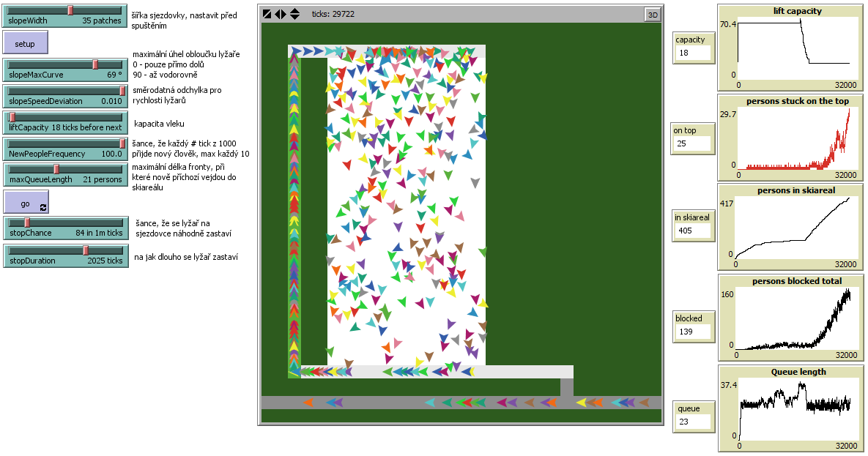This screenshot has height=456, width=868.
Task: Click the diagonal view-resize icon
Action: tap(267, 13)
